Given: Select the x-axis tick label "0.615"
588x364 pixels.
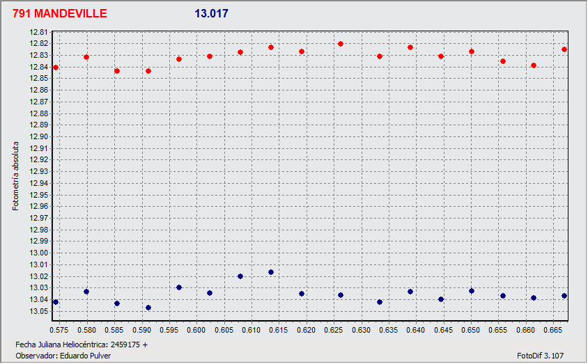Looking at the screenshot, I should pos(279,330).
